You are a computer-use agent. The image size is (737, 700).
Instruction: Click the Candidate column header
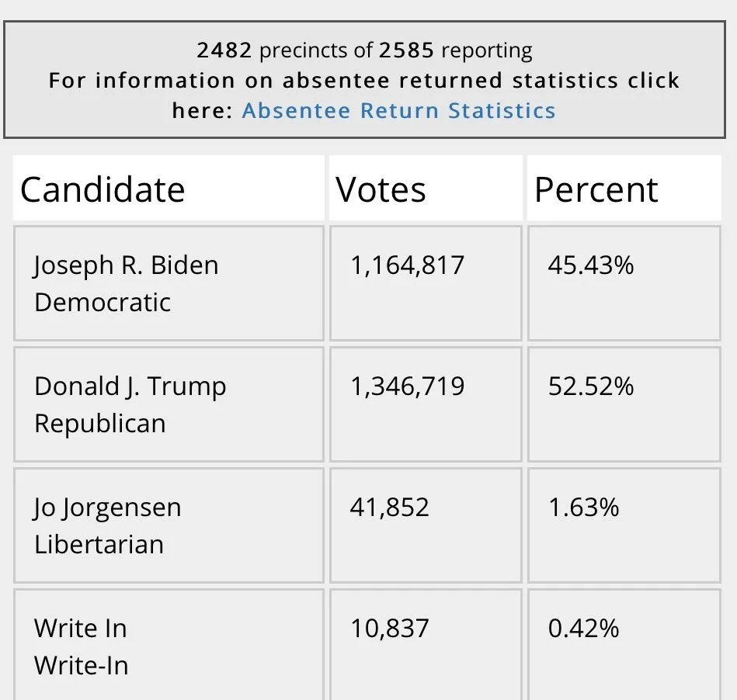[103, 189]
